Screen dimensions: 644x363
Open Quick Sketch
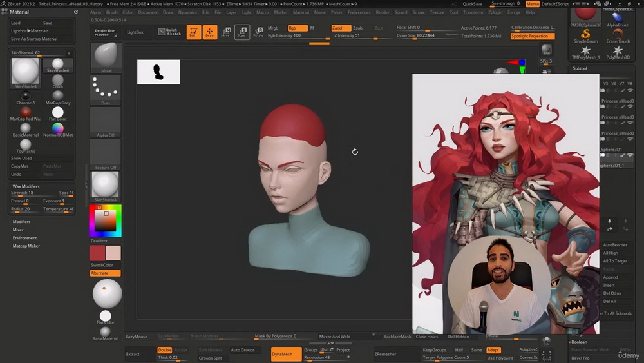click(169, 32)
